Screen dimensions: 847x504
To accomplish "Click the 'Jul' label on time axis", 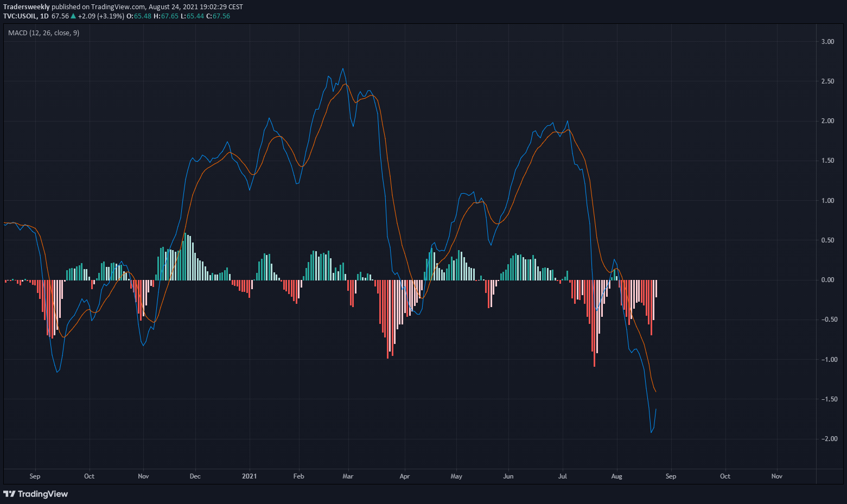I will [x=563, y=476].
